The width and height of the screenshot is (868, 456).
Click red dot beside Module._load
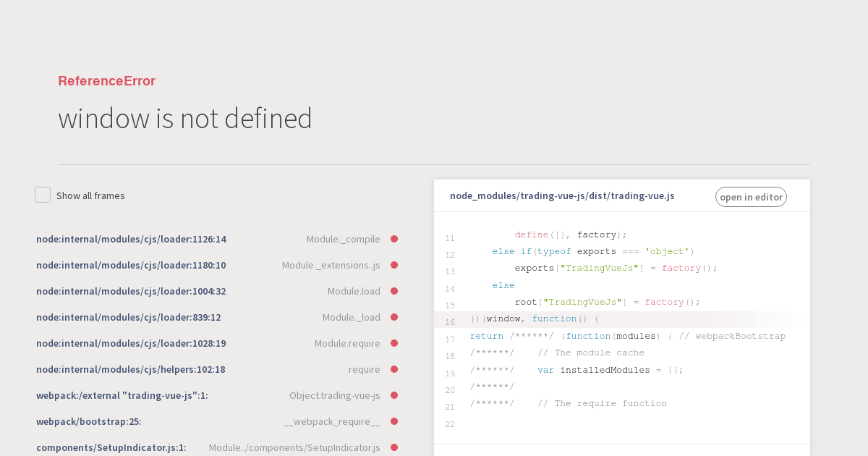coord(394,317)
